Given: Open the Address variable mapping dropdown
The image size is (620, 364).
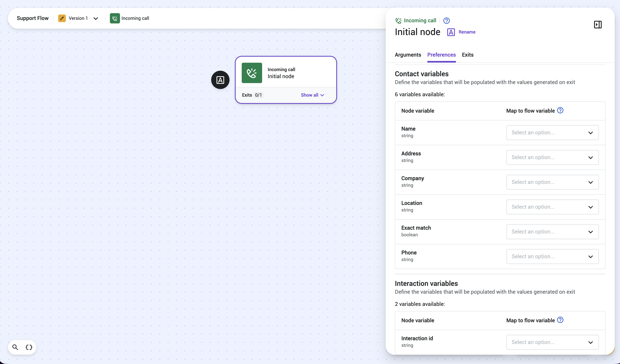Looking at the screenshot, I should coord(552,157).
